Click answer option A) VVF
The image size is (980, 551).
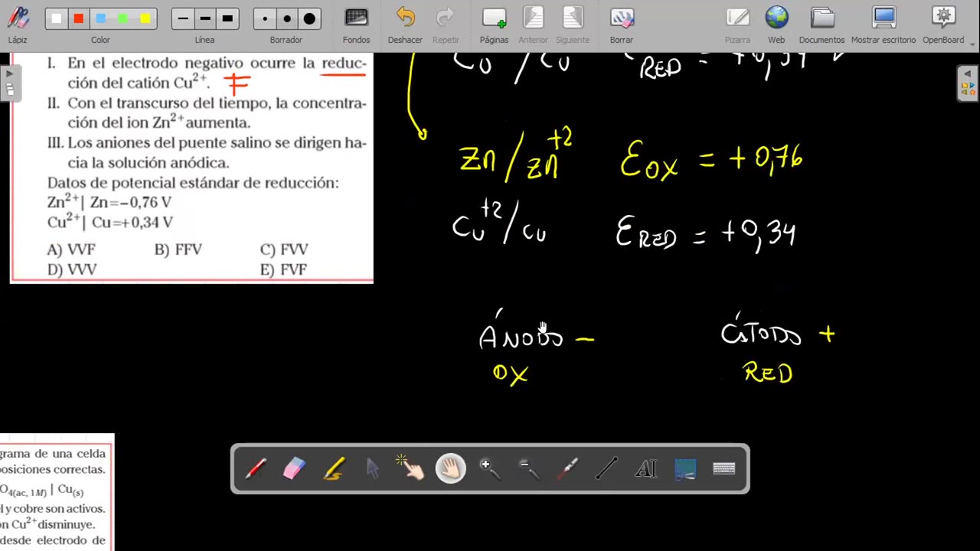[71, 249]
